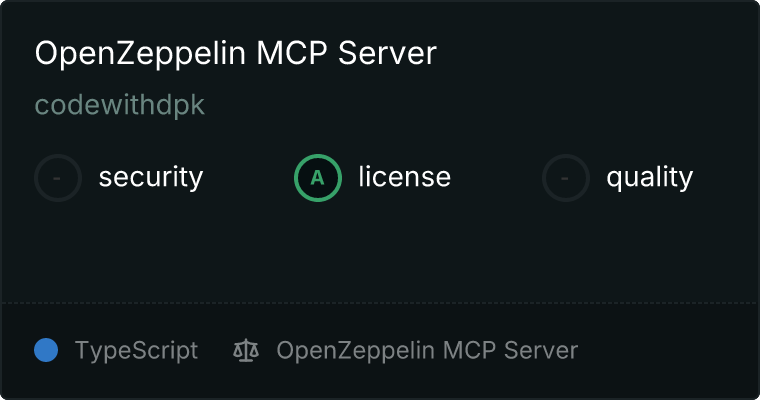Image resolution: width=760 pixels, height=400 pixels.
Task: Click the letter A in the license badge
Action: pos(317,178)
